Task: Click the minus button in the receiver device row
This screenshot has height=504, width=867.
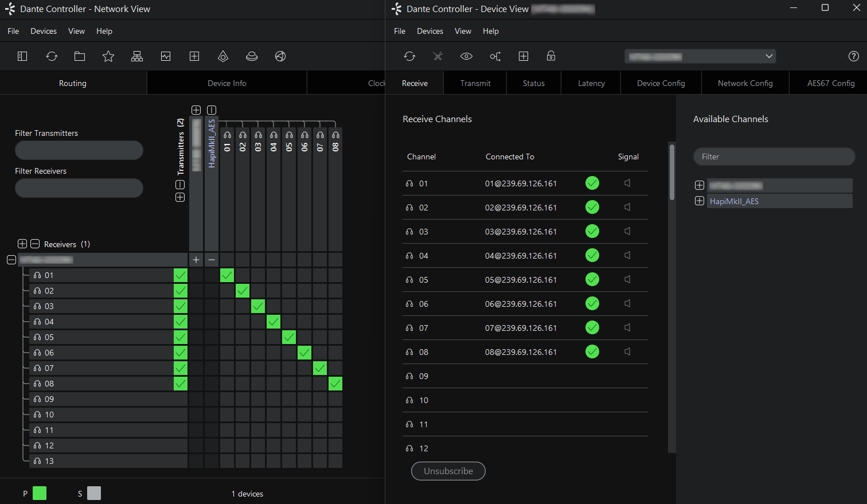Action: tap(212, 260)
